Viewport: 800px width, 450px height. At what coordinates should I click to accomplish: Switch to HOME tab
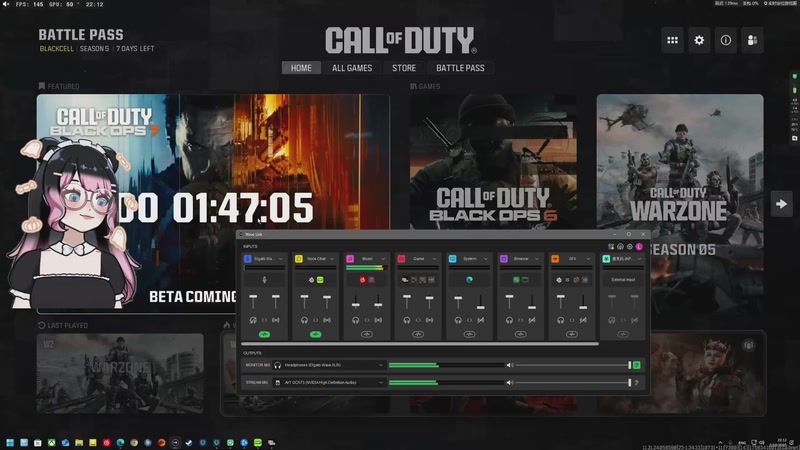pos(301,68)
